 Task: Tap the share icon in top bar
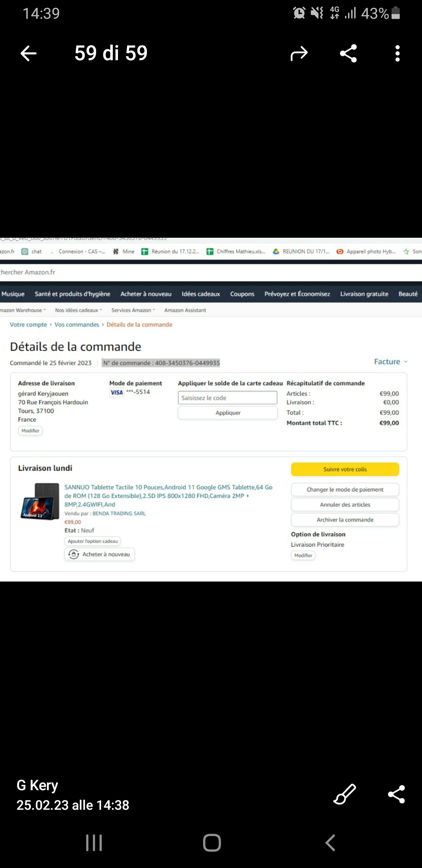(x=349, y=53)
